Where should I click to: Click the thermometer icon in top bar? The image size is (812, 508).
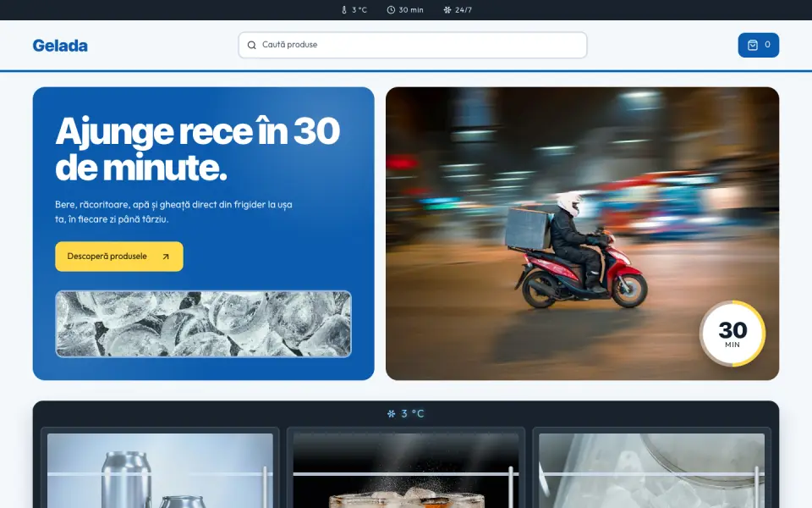344,10
